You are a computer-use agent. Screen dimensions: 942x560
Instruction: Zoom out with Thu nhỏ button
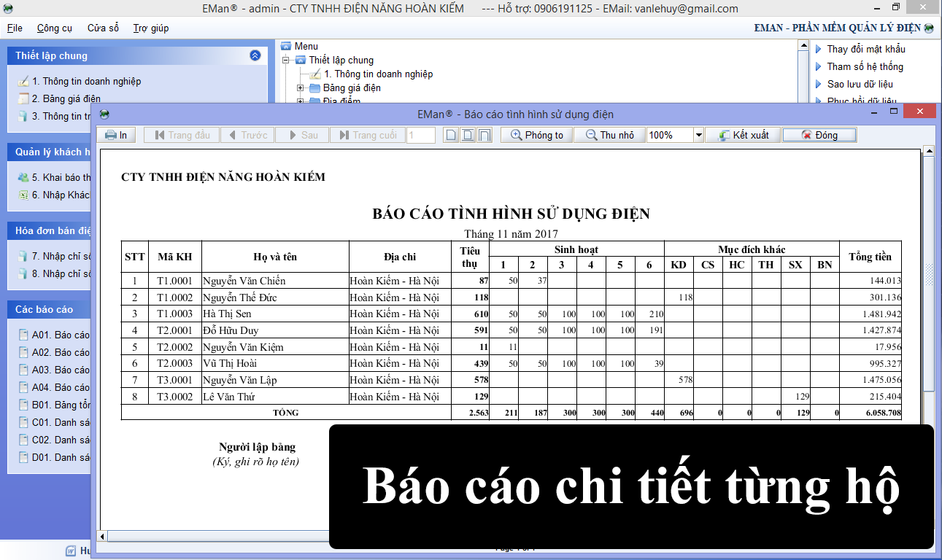pyautogui.click(x=609, y=135)
